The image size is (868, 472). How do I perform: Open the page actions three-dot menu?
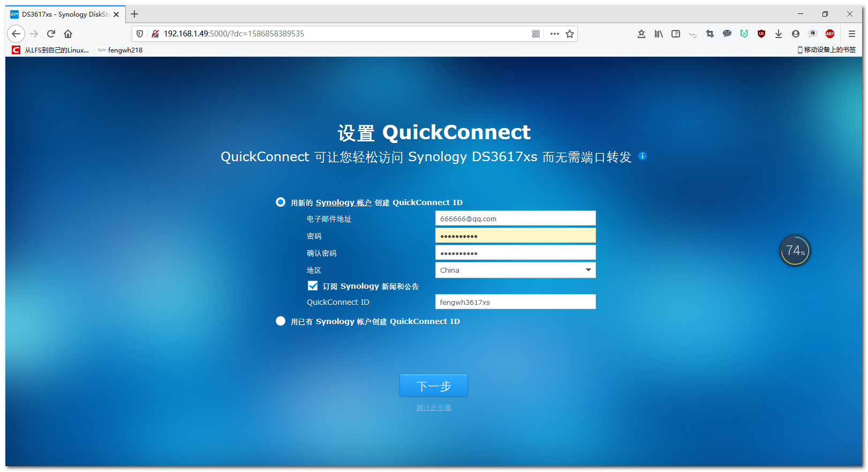point(555,34)
